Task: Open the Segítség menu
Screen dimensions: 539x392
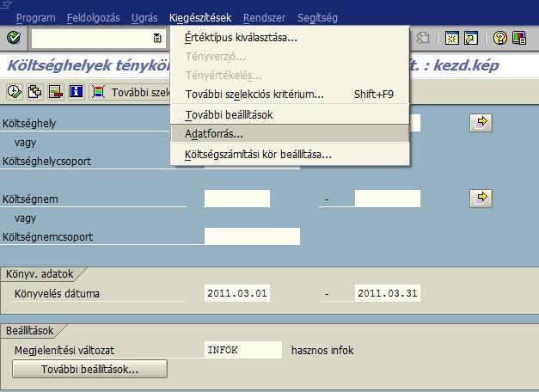Action: point(317,17)
